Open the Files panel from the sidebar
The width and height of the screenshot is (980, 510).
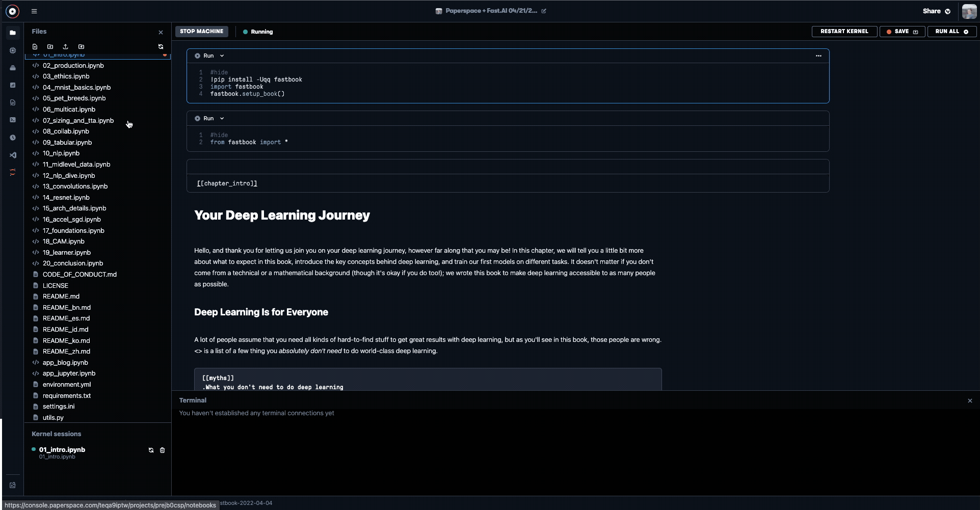tap(13, 33)
